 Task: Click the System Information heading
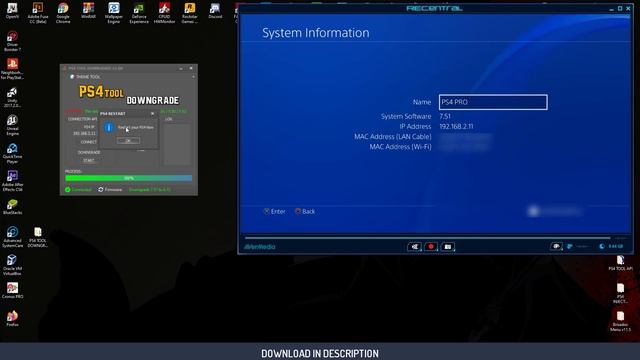point(316,33)
